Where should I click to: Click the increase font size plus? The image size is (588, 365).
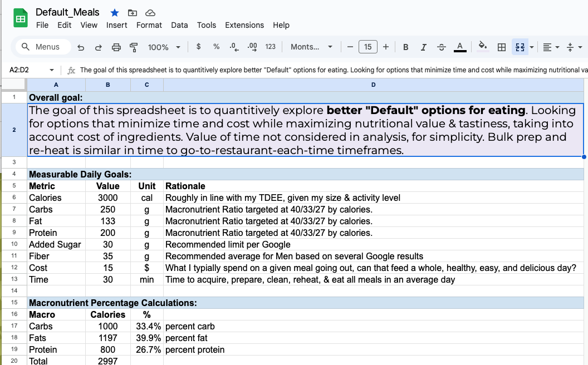(386, 47)
